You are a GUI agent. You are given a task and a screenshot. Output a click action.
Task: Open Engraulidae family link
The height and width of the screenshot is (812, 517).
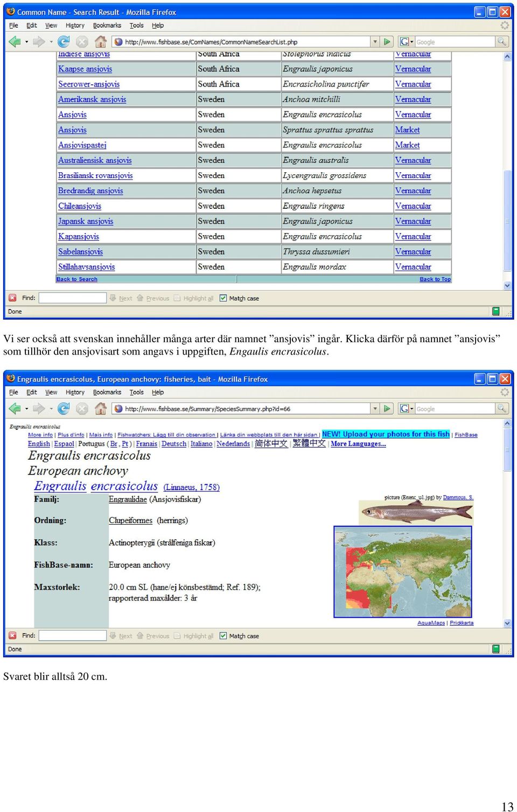(128, 499)
